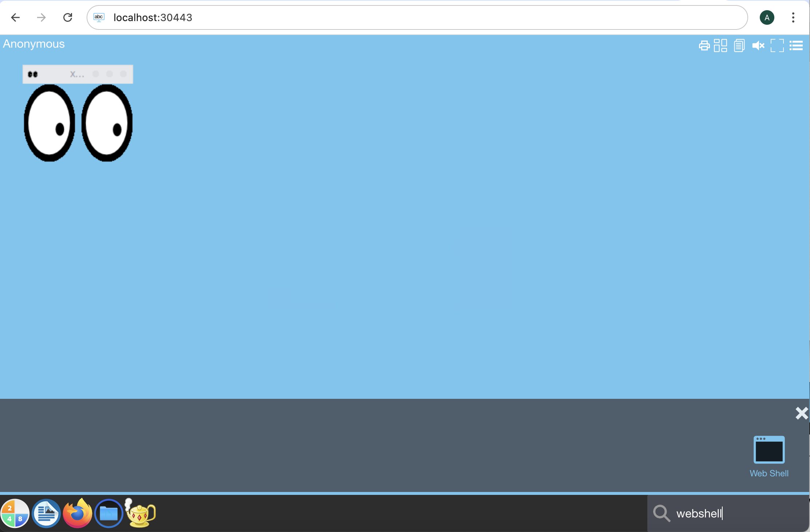Launch Firefox from the dock

coord(77,513)
